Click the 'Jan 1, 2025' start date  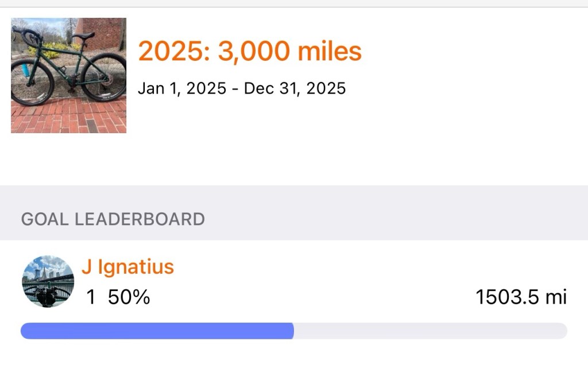182,88
